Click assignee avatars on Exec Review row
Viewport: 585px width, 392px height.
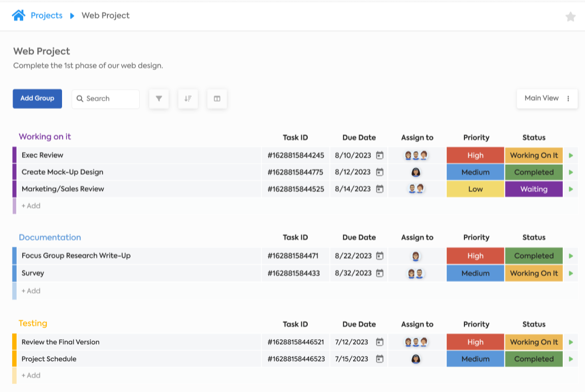click(416, 155)
